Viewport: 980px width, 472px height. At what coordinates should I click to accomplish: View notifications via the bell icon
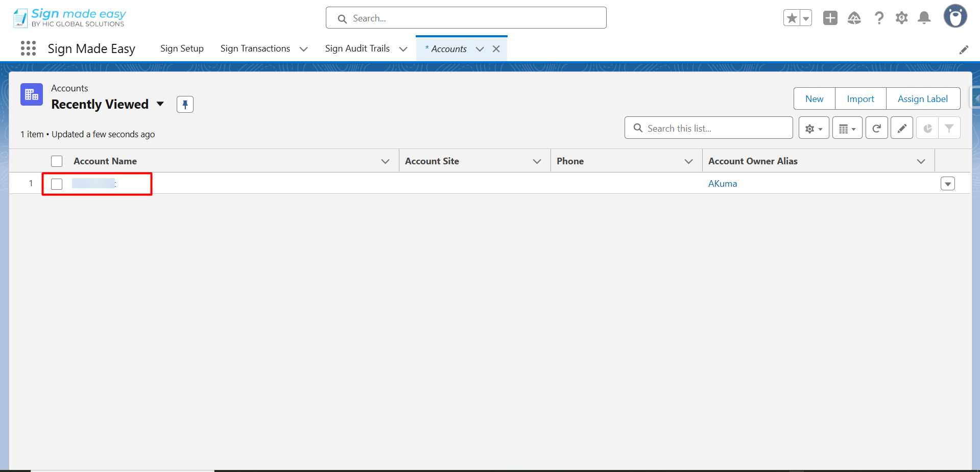[924, 17]
